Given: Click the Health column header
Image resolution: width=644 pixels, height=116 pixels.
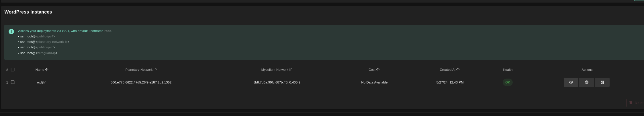Looking at the screenshot, I should pyautogui.click(x=508, y=70).
